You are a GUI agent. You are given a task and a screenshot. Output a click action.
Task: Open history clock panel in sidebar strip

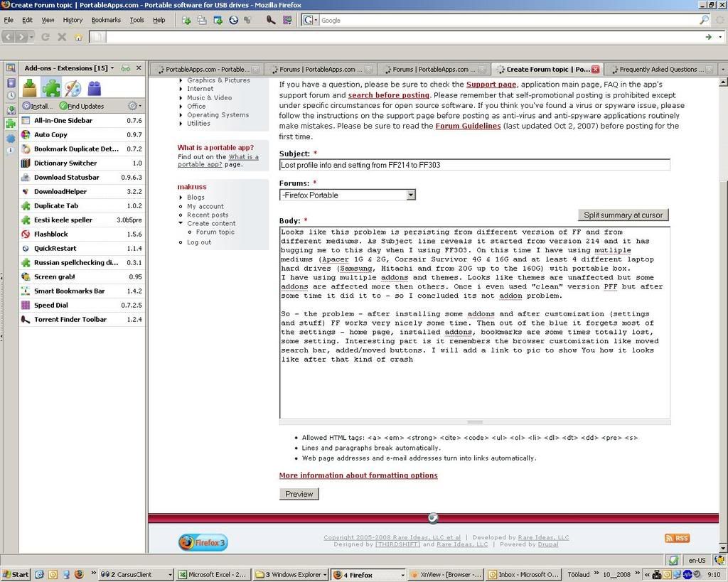pyautogui.click(x=11, y=96)
